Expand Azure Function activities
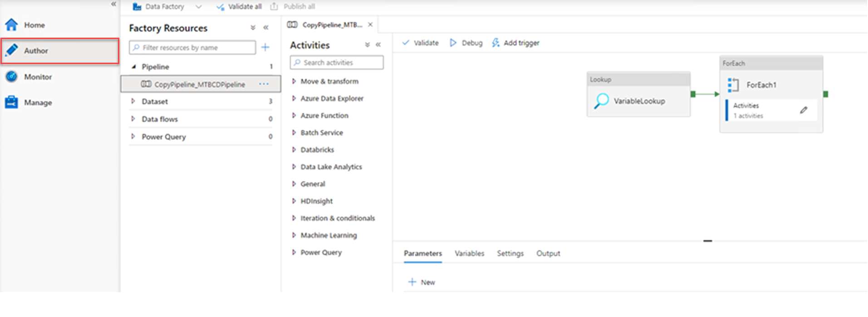 coord(294,115)
